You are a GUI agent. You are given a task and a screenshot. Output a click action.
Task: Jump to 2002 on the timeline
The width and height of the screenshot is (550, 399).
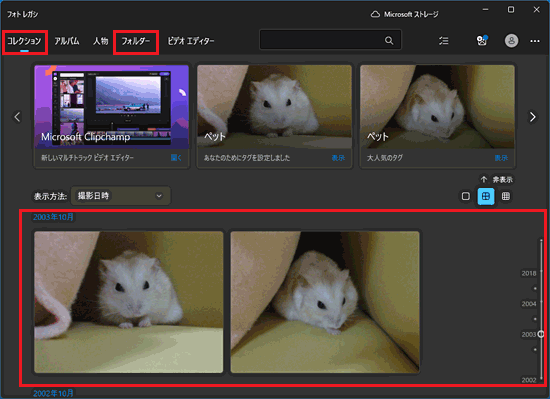point(529,380)
